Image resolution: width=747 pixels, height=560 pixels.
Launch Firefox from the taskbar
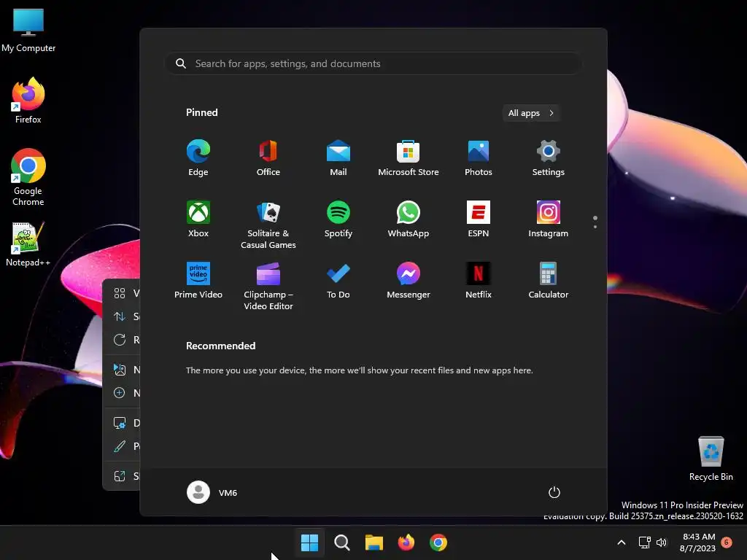[x=406, y=542]
